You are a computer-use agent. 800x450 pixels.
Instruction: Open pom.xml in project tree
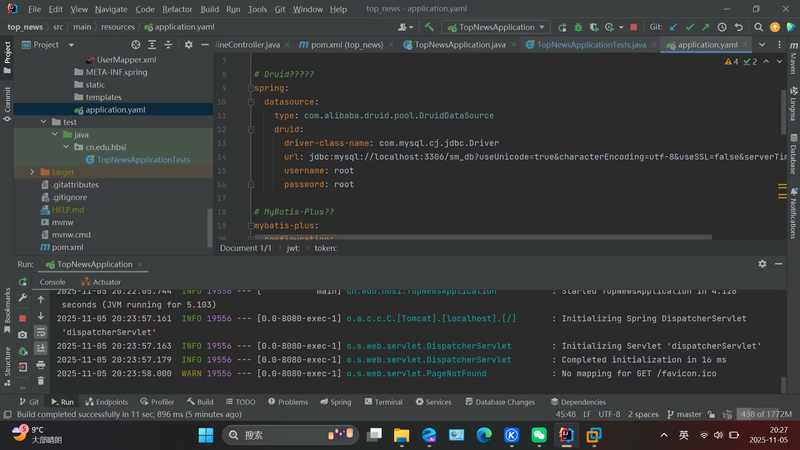(66, 247)
